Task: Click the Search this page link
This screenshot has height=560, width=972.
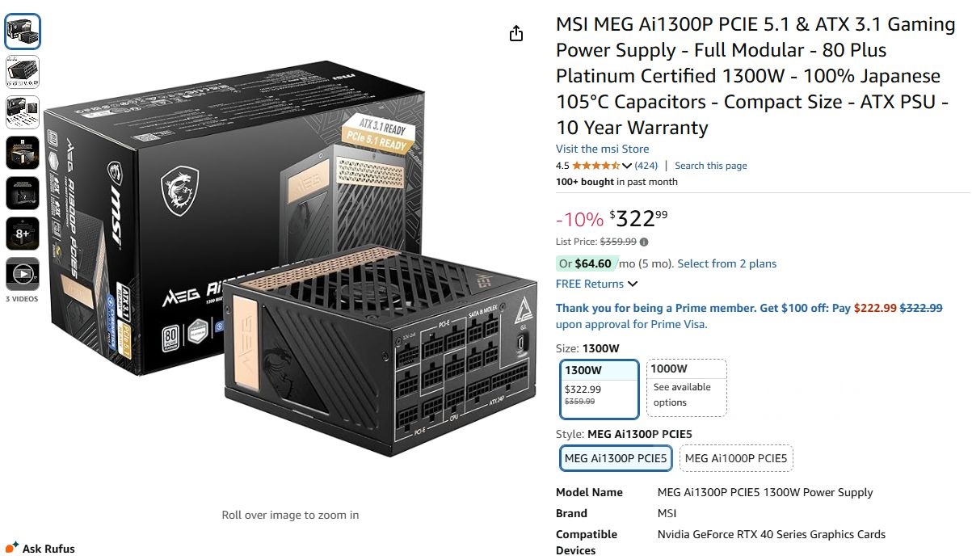Action: (710, 166)
